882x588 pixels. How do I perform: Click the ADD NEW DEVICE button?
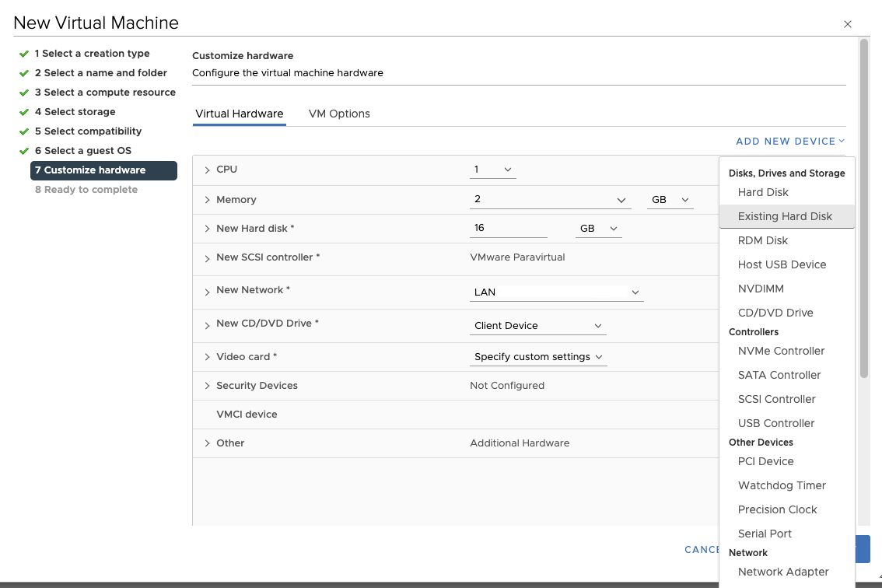point(790,142)
